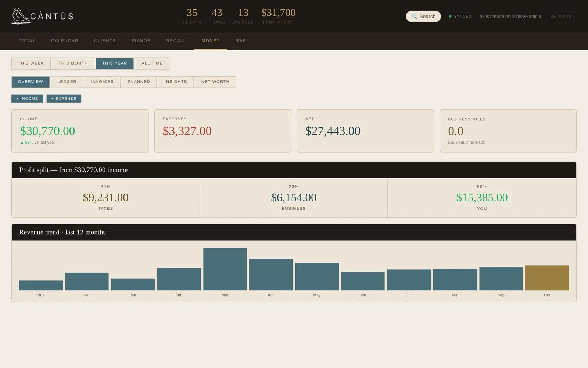Click the Taxes split amount $9,231.00
The image size is (588, 368).
click(105, 198)
